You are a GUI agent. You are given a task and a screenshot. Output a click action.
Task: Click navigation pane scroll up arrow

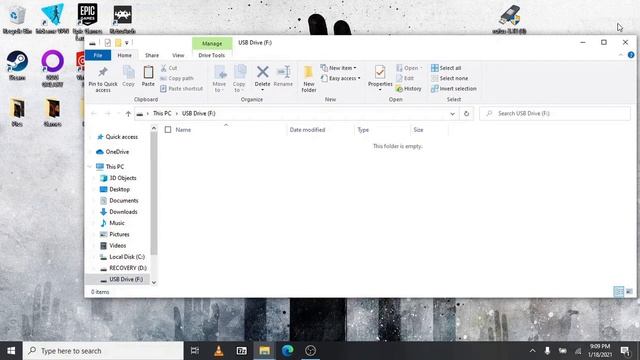[x=154, y=129]
